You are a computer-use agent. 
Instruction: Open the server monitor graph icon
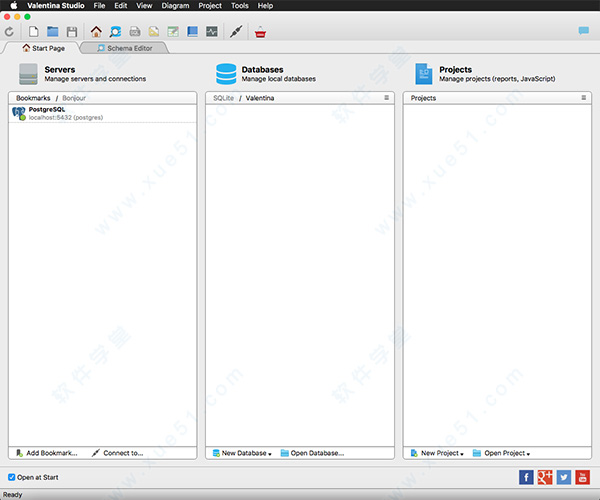click(x=212, y=31)
